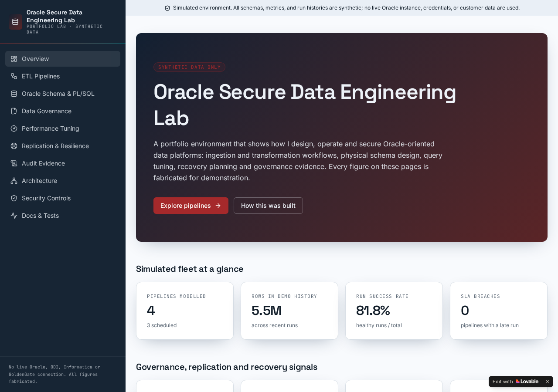Click the Performance Tuning gauge icon
Image resolution: width=558 pixels, height=392 pixels.
pos(14,128)
